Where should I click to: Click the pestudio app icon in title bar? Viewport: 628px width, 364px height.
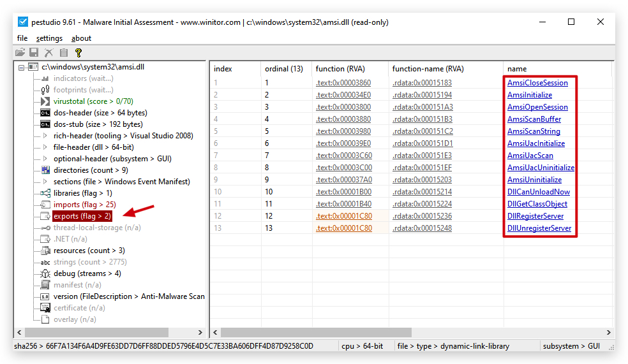(x=23, y=22)
